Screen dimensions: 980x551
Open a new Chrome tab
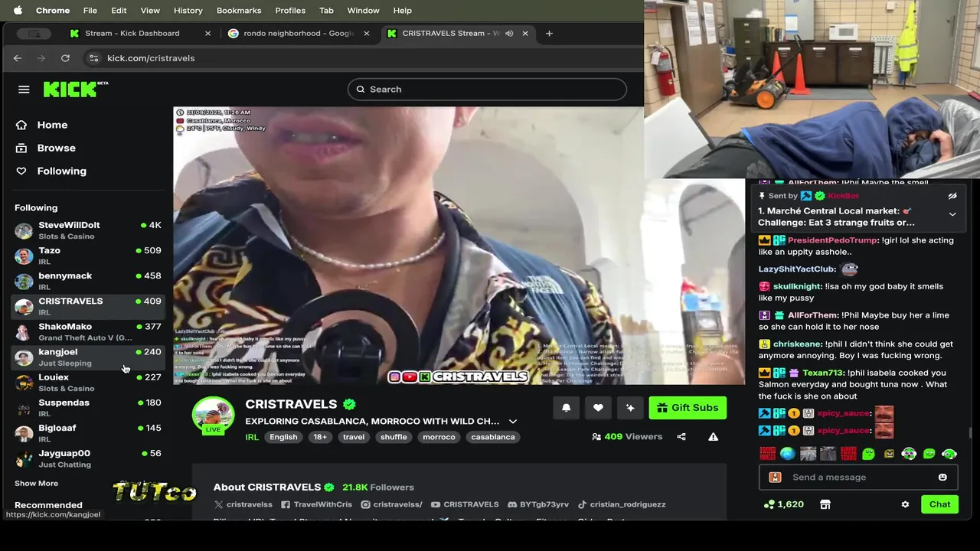[549, 33]
